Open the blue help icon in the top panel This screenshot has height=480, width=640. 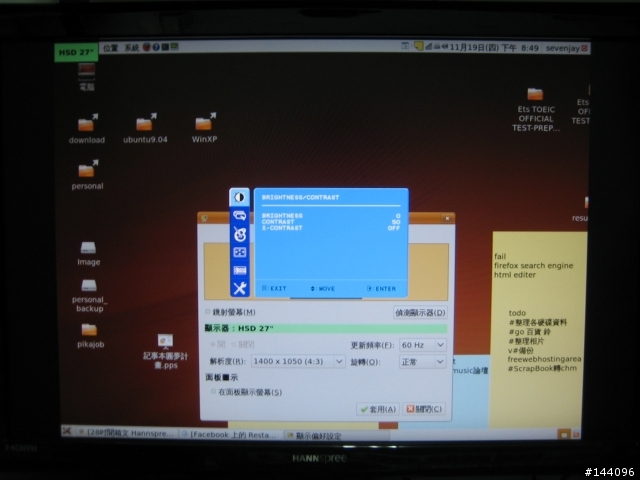[156, 47]
